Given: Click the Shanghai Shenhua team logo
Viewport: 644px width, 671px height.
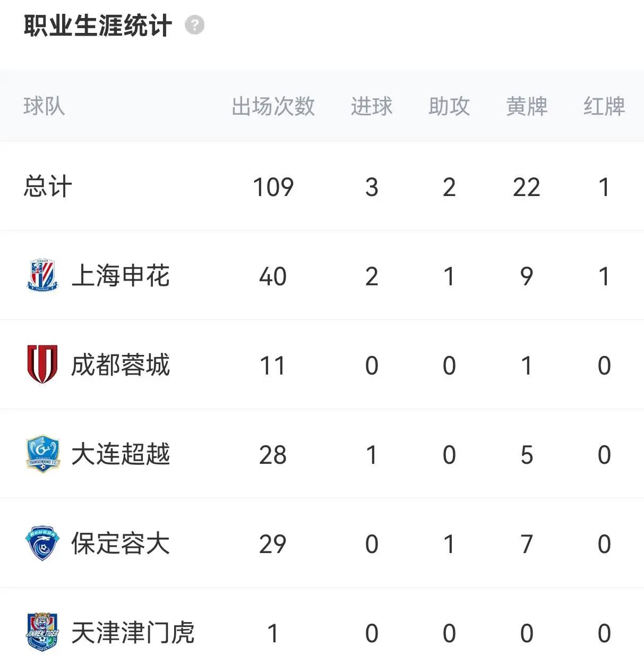Looking at the screenshot, I should click(42, 275).
